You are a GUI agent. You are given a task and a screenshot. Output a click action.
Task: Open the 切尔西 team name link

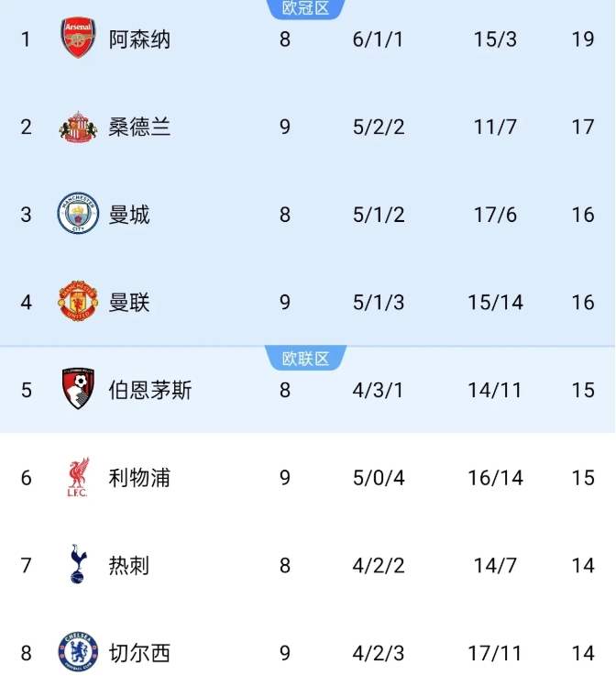click(139, 653)
